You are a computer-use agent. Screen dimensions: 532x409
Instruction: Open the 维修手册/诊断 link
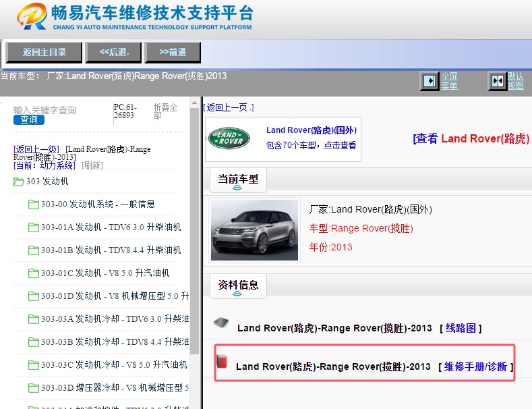[x=475, y=367]
